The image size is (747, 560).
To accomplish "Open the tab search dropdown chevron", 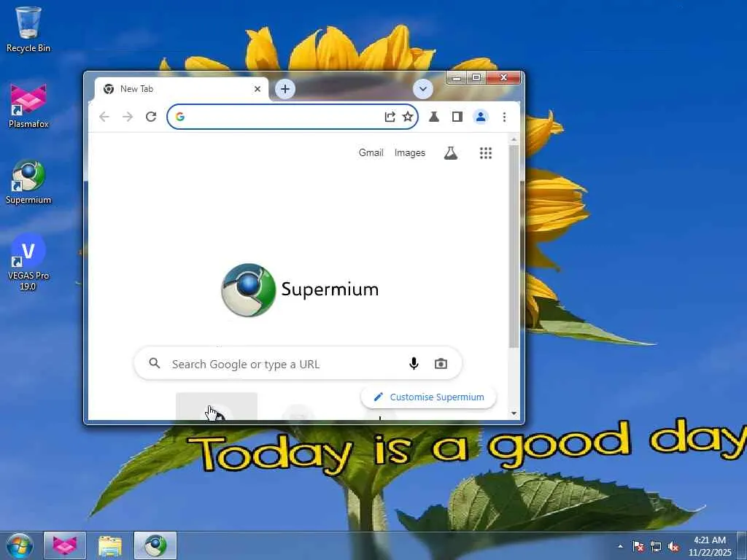I will tap(422, 89).
